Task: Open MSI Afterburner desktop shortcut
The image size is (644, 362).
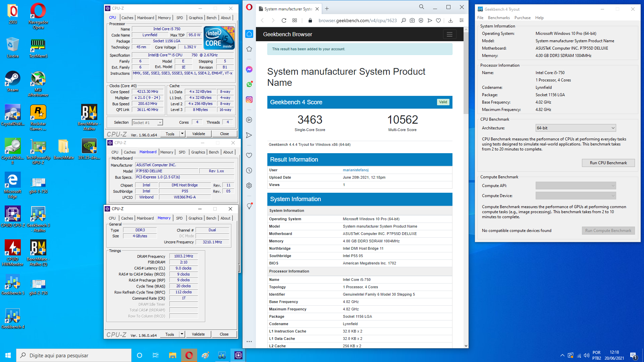Action: pos(38,84)
